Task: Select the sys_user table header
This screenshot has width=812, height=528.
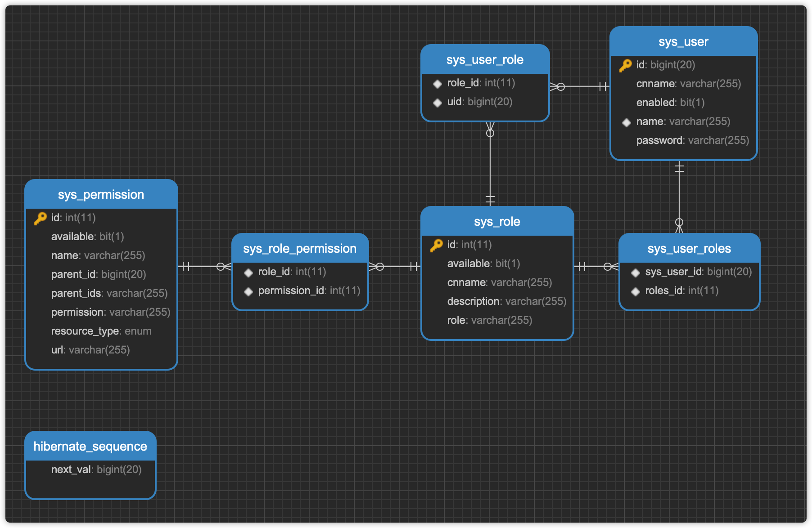Action: 684,41
